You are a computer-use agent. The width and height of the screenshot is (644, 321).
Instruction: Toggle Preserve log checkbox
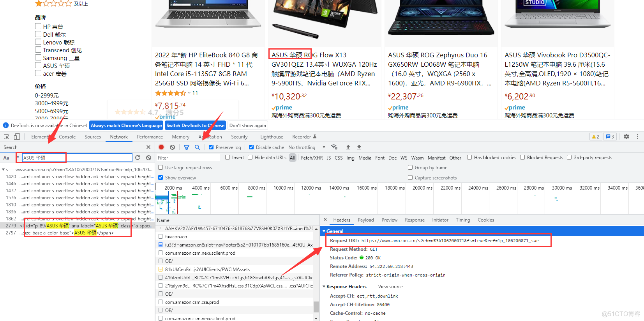(211, 147)
